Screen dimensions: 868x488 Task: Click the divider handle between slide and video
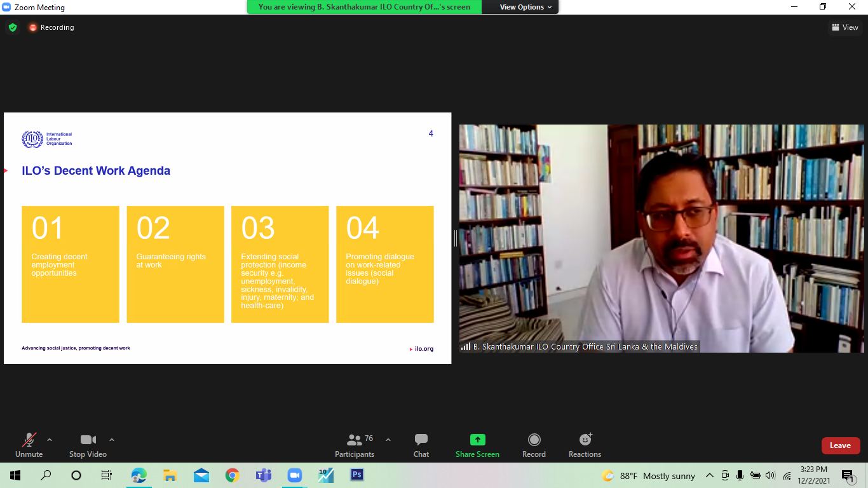point(456,238)
